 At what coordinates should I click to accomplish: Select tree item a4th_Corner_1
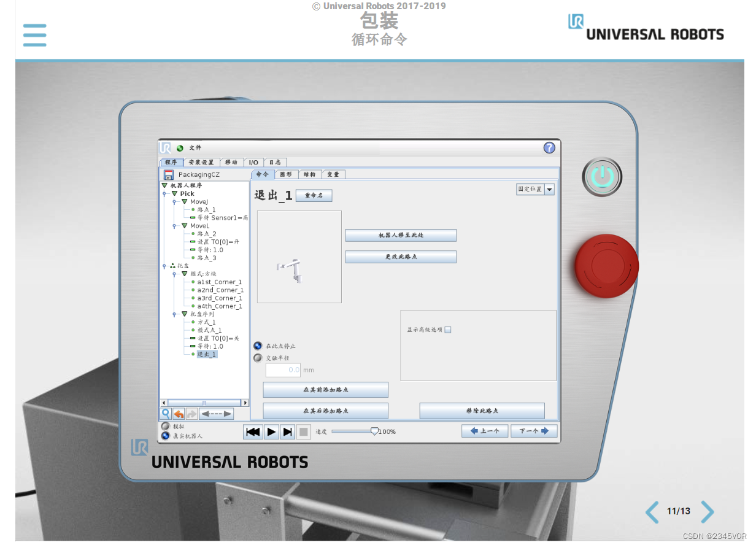(220, 306)
